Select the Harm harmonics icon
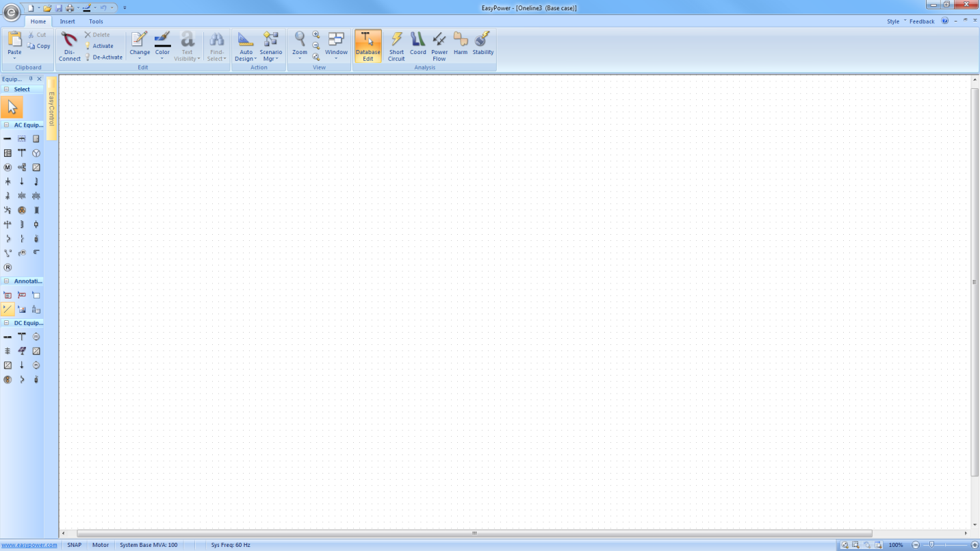This screenshot has height=551, width=980. [461, 46]
